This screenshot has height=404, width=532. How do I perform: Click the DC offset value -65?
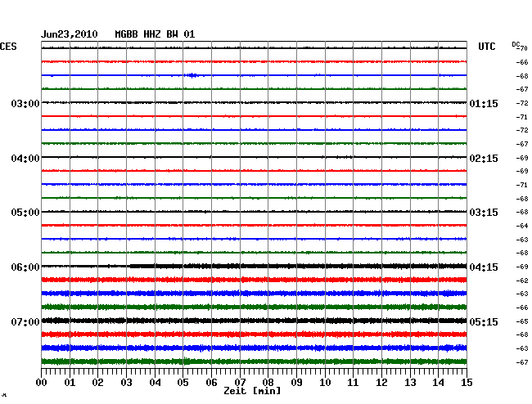(522, 321)
